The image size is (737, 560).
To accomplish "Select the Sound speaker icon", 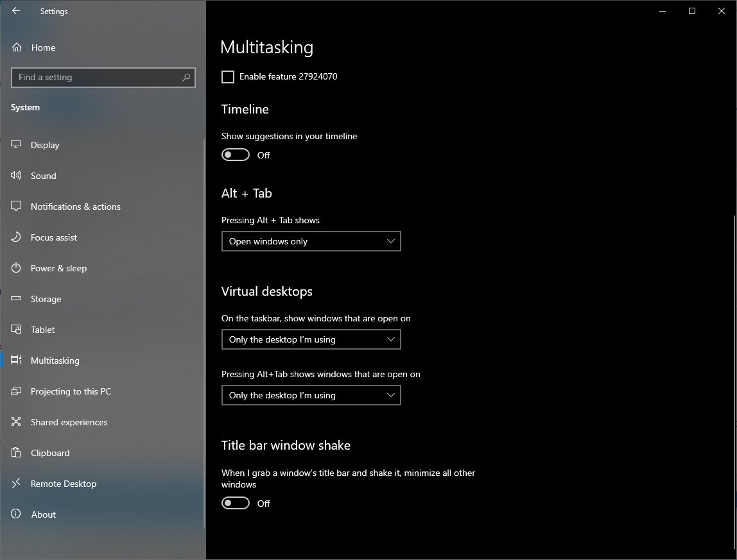I will (17, 176).
